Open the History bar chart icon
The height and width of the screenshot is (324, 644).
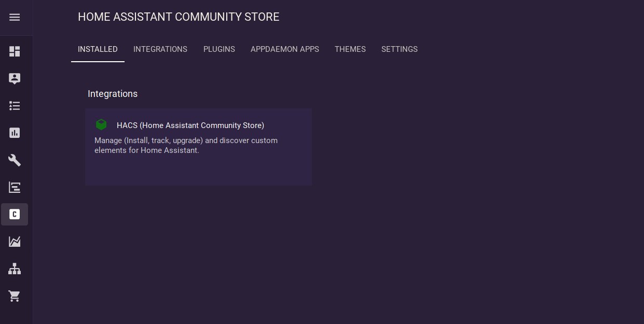15,133
